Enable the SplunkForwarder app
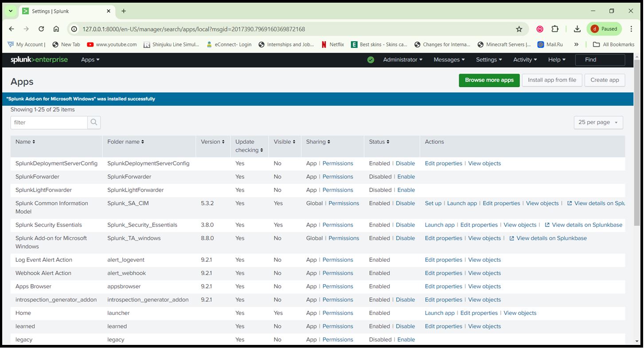The height and width of the screenshot is (348, 644). (406, 177)
